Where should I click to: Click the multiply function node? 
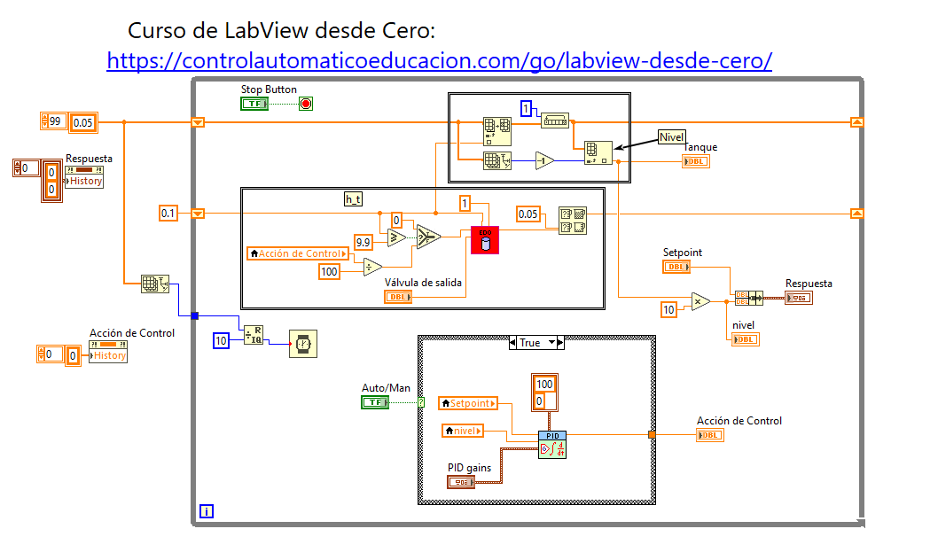[700, 301]
